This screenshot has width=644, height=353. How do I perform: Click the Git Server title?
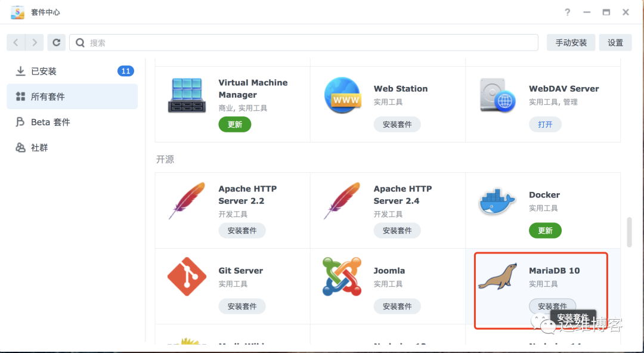(x=240, y=271)
